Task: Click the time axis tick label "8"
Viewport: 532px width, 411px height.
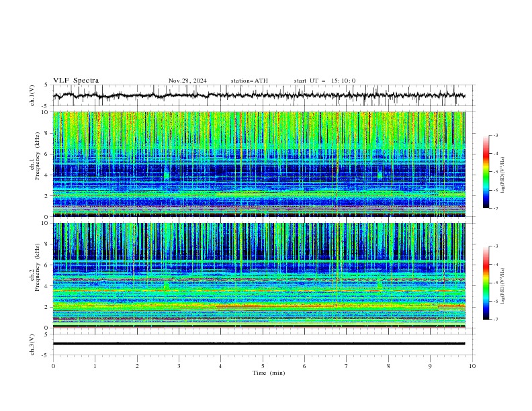Action: coord(388,366)
